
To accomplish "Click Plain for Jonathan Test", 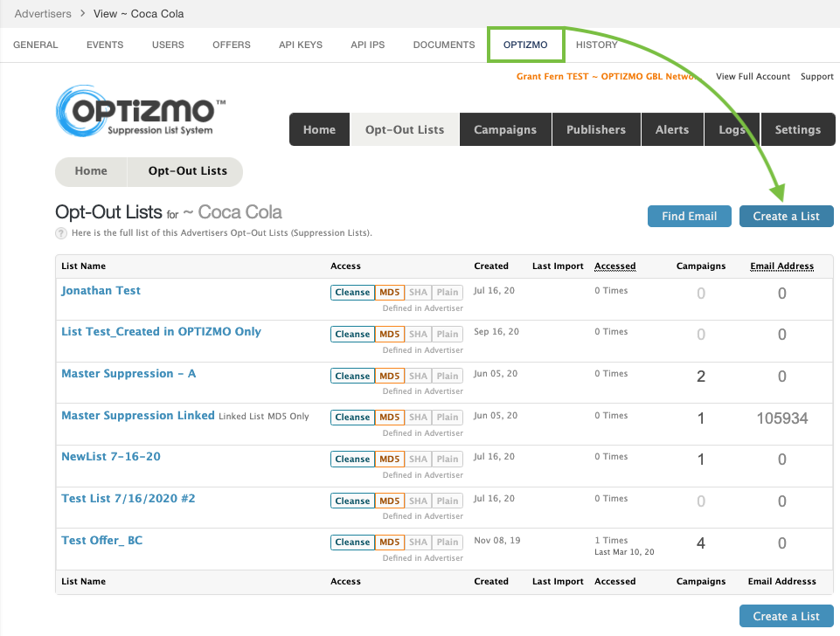I will (x=448, y=293).
